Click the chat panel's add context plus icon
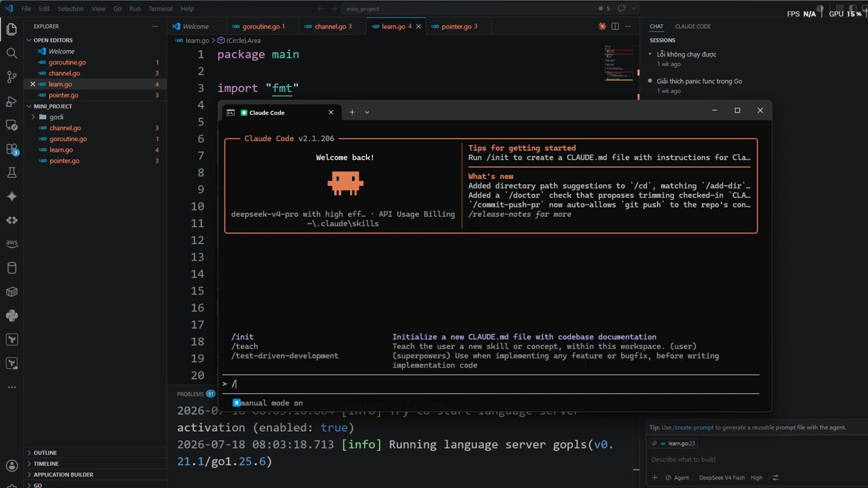 (655, 477)
